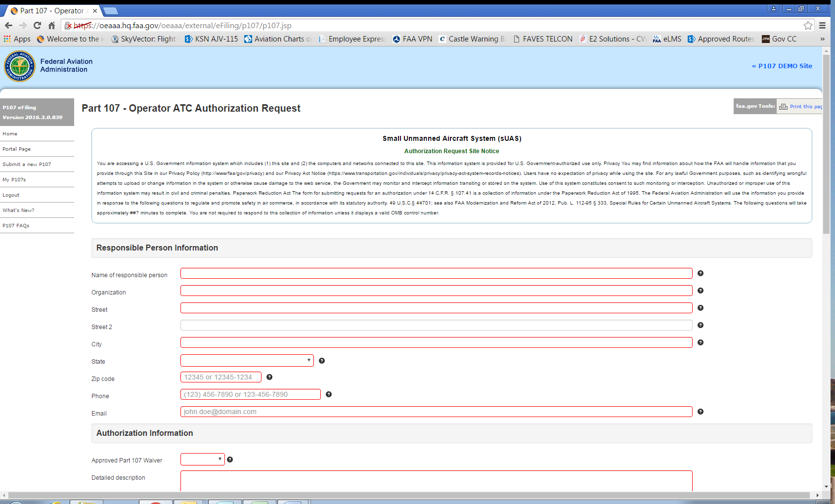Open the Approved Routes bookmark
Image resolution: width=835 pixels, height=504 pixels.
pos(721,39)
